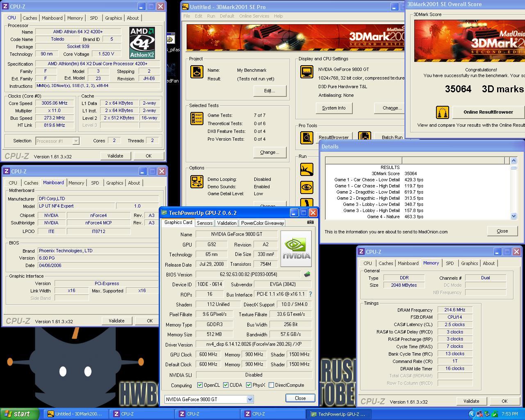Toggle the CUDA checkbox
The image size is (525, 420).
[x=226, y=385]
